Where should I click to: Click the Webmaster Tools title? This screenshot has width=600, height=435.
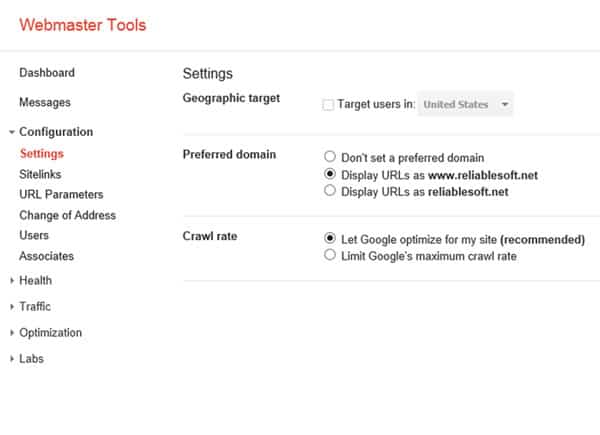tap(83, 25)
